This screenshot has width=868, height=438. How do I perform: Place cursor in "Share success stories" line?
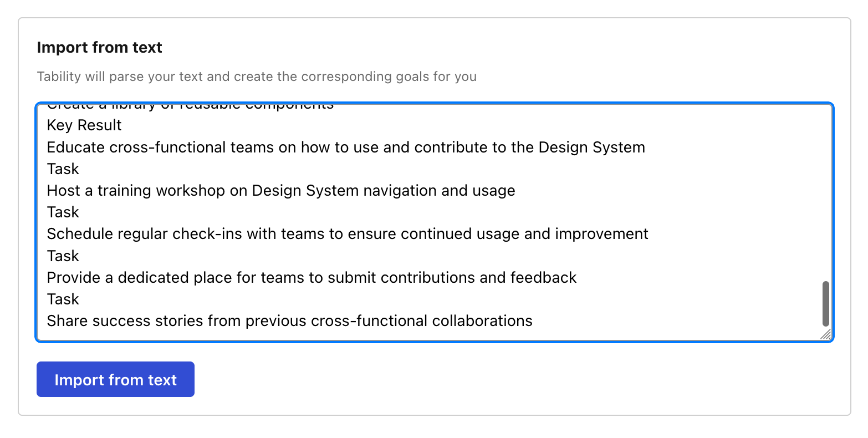(289, 321)
